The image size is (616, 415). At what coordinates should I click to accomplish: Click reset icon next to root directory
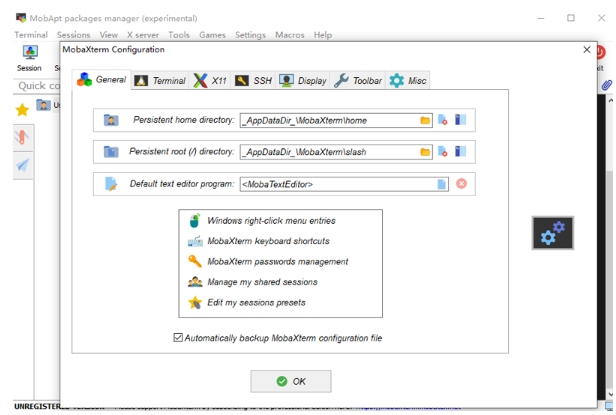[443, 152]
